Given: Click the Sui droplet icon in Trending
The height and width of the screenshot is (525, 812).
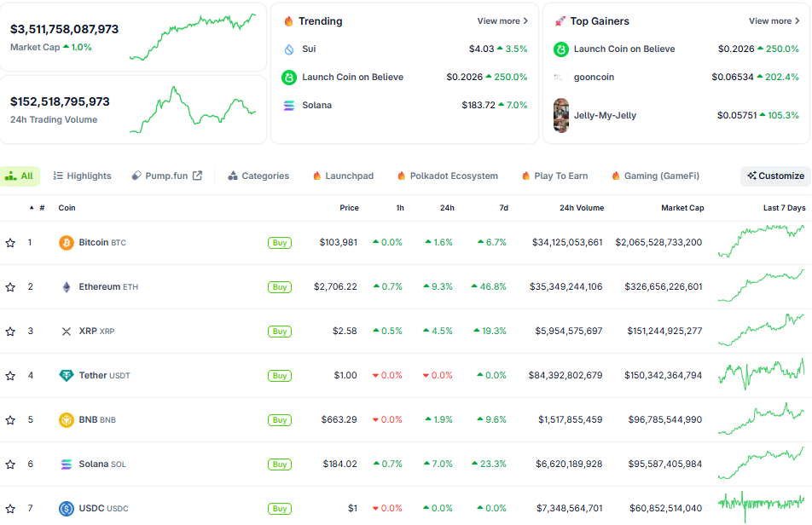Looking at the screenshot, I should 289,49.
